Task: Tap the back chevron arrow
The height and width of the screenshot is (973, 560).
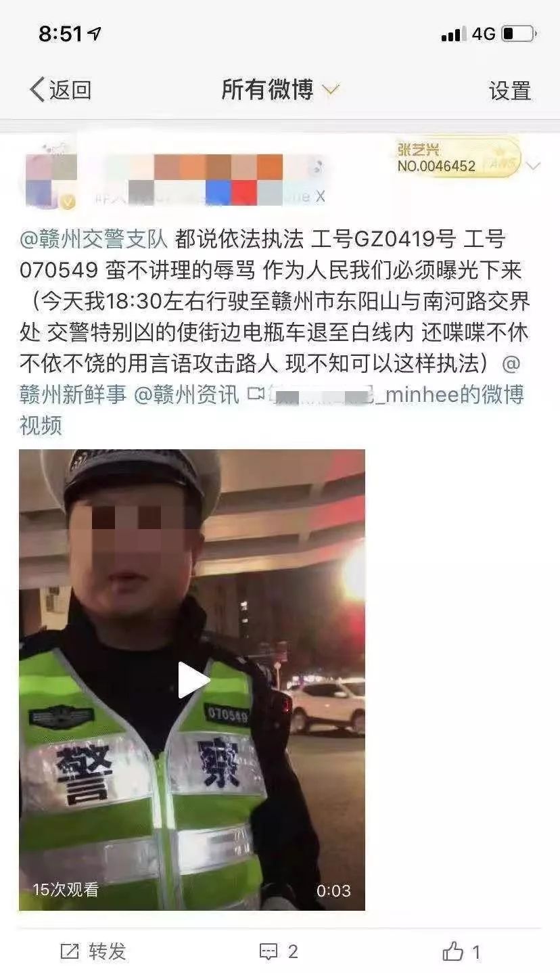Action: [37, 89]
